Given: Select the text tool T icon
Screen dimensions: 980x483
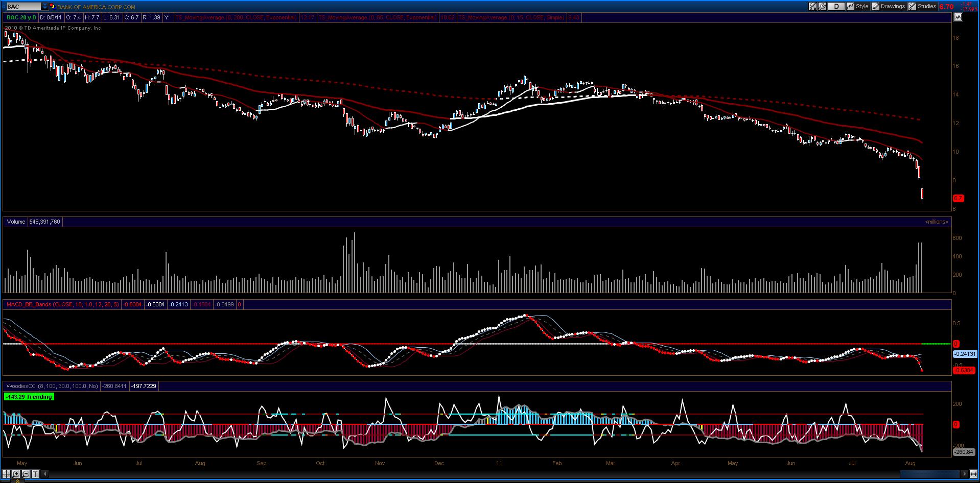Looking at the screenshot, I should 35,474.
